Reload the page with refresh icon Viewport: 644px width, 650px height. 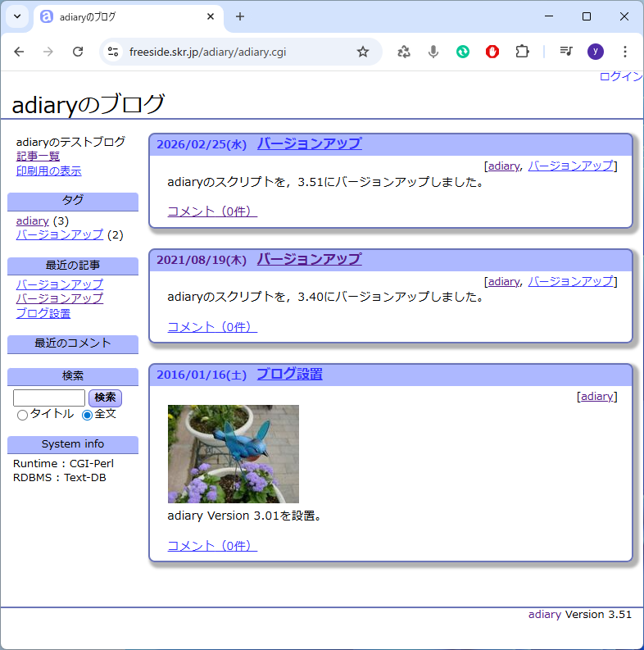78,52
